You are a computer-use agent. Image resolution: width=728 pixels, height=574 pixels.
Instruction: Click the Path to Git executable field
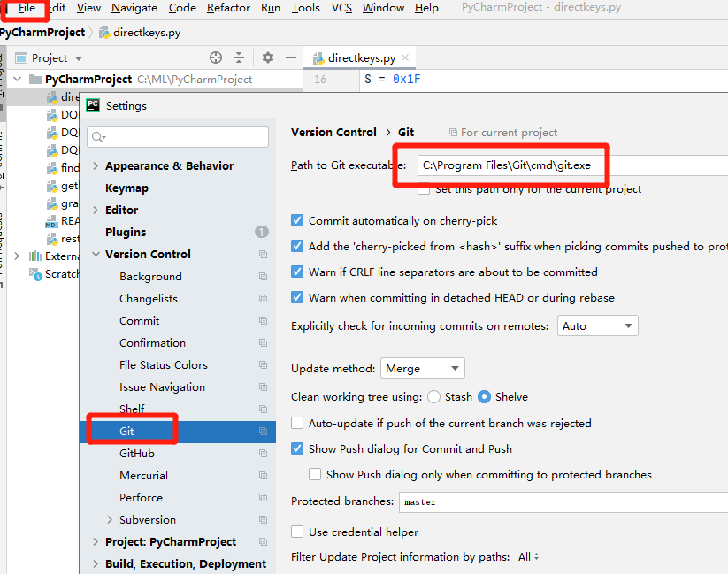572,165
